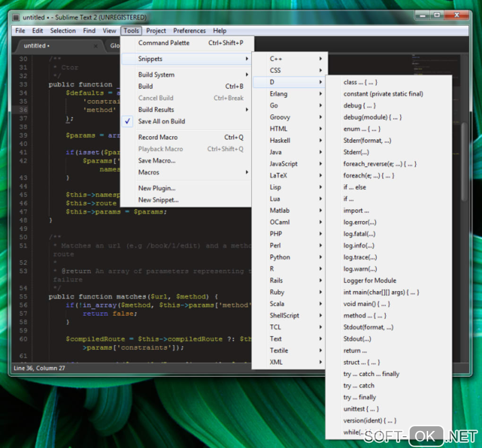Expand C++ snippets submenu
This screenshot has width=482, height=448.
290,59
